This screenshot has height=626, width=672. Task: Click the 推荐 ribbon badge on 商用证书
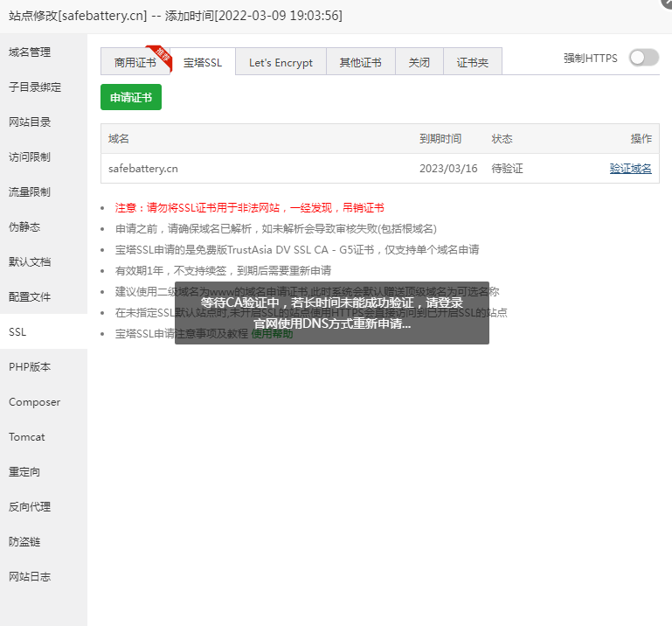coord(161,57)
